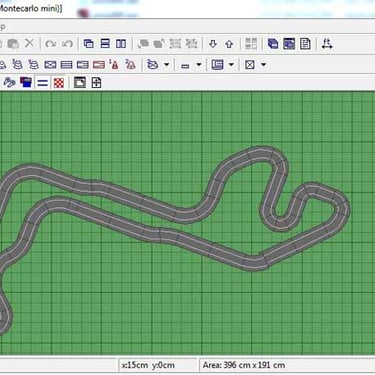Open the layout panel dropdown arrow
375x375 pixels.
(x=231, y=64)
